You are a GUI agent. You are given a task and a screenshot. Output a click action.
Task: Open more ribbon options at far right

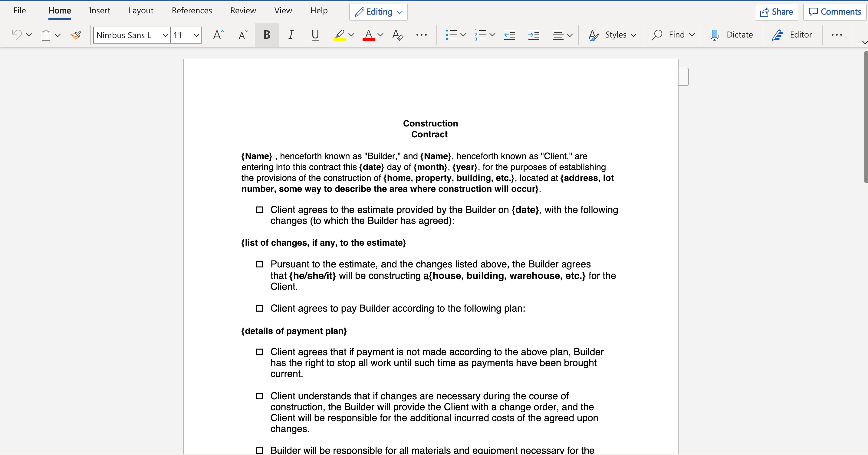(x=837, y=35)
